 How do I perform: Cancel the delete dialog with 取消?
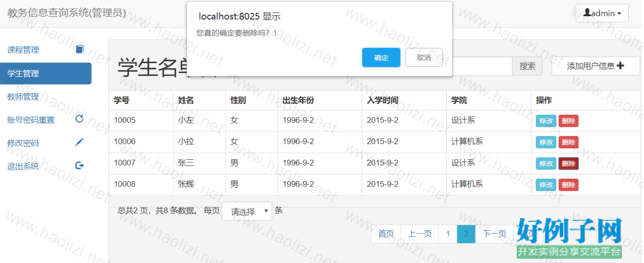pyautogui.click(x=424, y=58)
